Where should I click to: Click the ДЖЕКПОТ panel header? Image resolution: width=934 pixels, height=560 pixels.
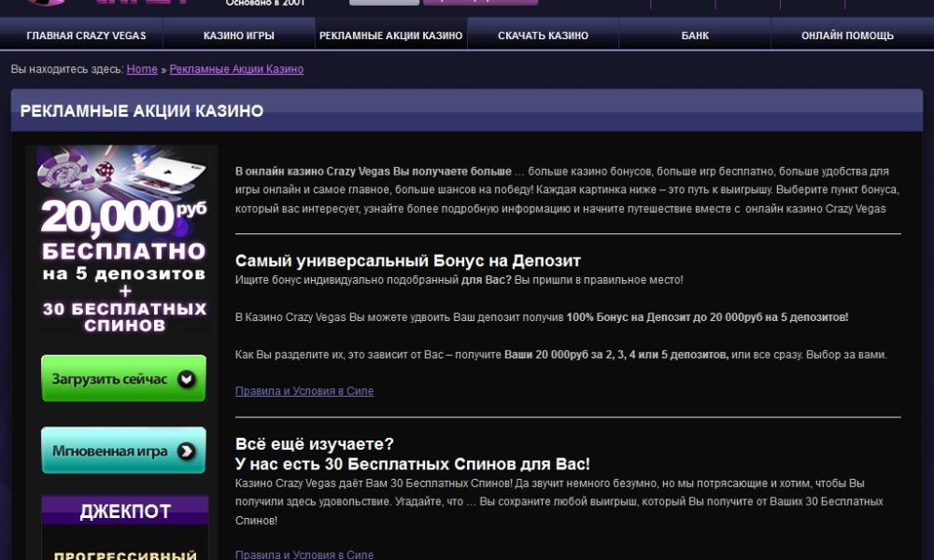click(x=125, y=511)
